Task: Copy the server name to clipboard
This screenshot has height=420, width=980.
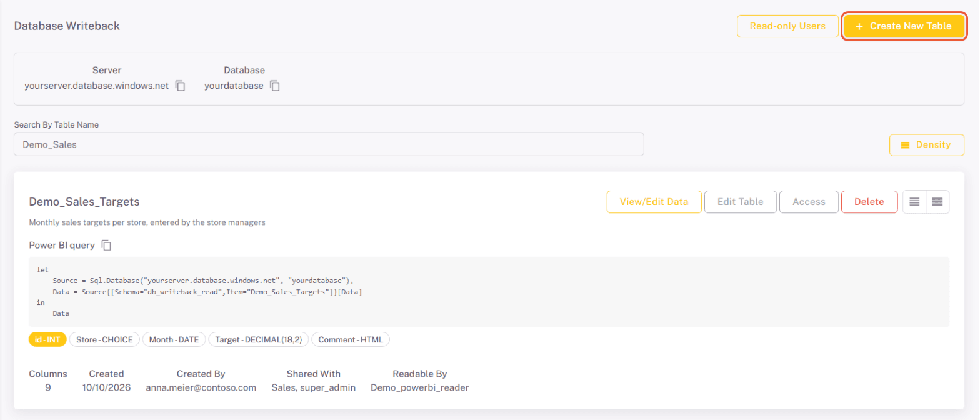Action: pyautogui.click(x=180, y=86)
